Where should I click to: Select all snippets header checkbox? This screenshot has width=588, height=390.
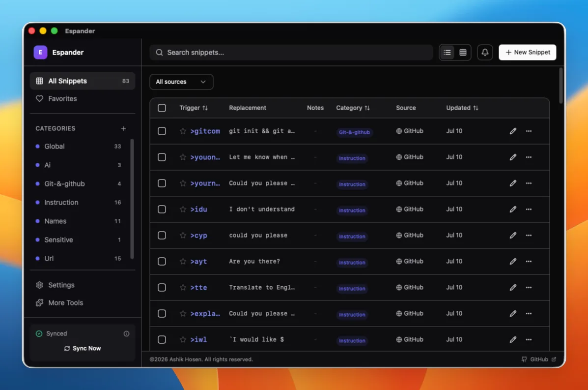162,108
